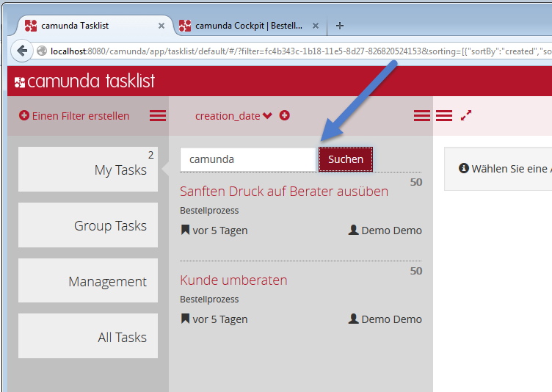Viewport: 552px width, 392px height.
Task: Close the camunda Cockpit tab
Action: pos(316,26)
